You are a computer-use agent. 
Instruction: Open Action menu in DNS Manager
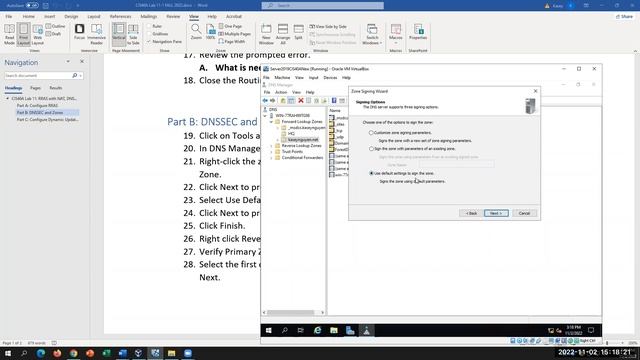point(281,92)
